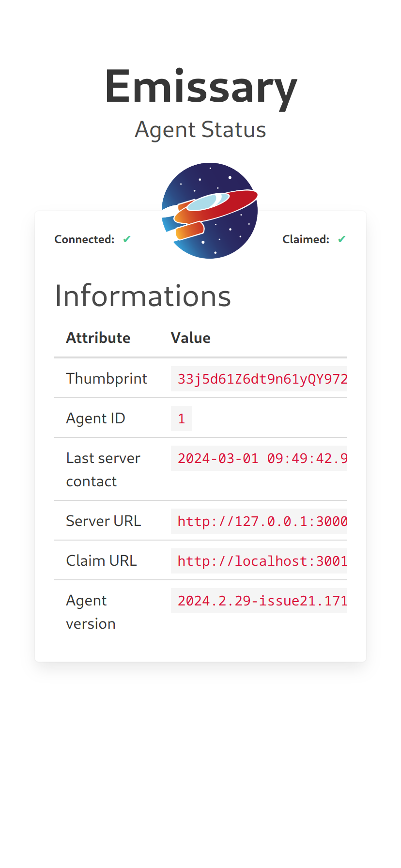Click the Connected status label
The image size is (401, 868).
pos(84,239)
